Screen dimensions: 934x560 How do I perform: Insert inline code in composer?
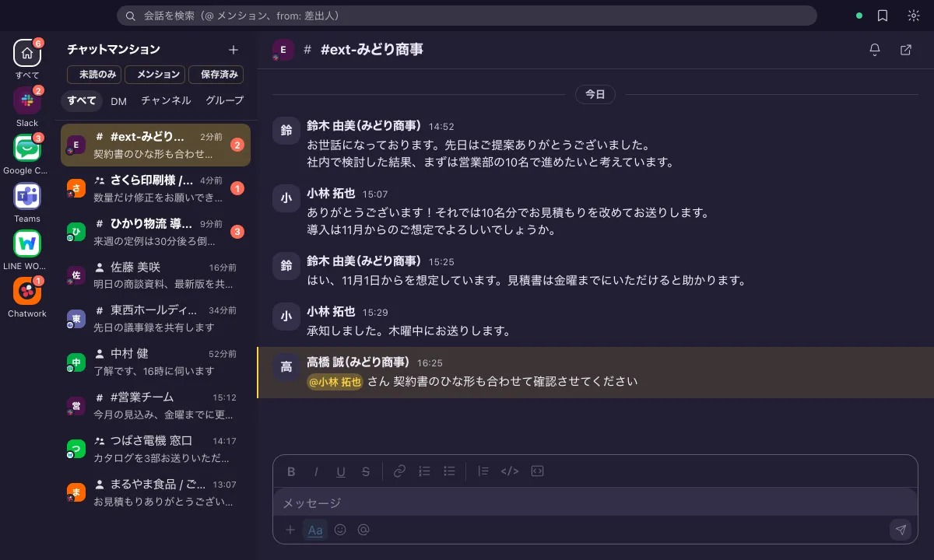pos(510,471)
